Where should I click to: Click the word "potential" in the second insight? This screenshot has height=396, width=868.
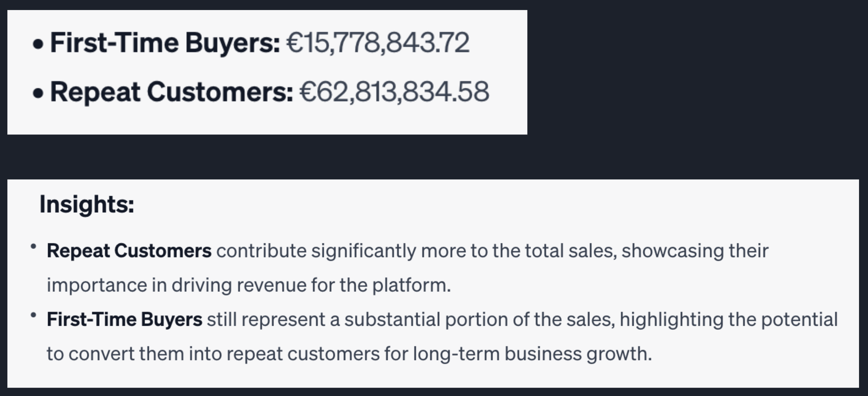(x=800, y=319)
